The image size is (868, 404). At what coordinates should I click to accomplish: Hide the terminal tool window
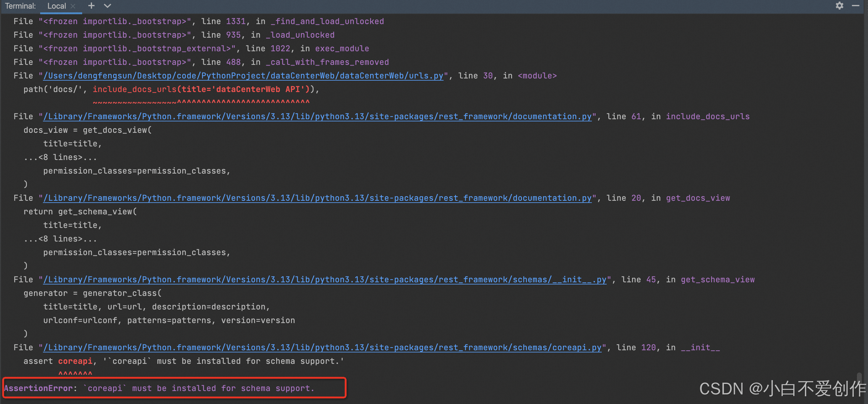click(856, 6)
